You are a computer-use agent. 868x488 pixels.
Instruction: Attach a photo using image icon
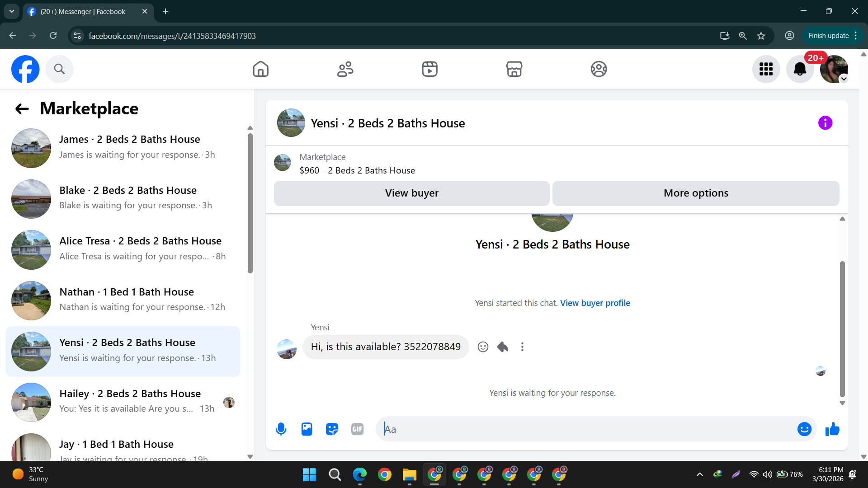pyautogui.click(x=307, y=429)
